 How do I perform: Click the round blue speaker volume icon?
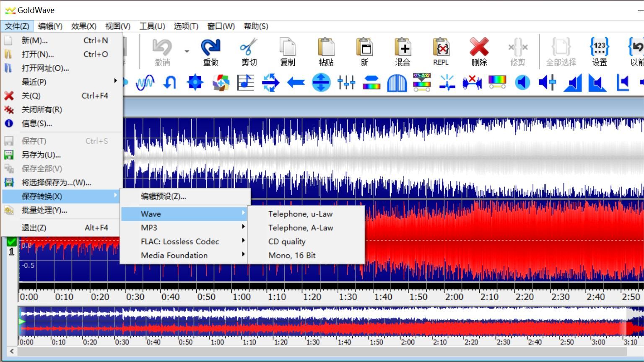pyautogui.click(x=522, y=83)
